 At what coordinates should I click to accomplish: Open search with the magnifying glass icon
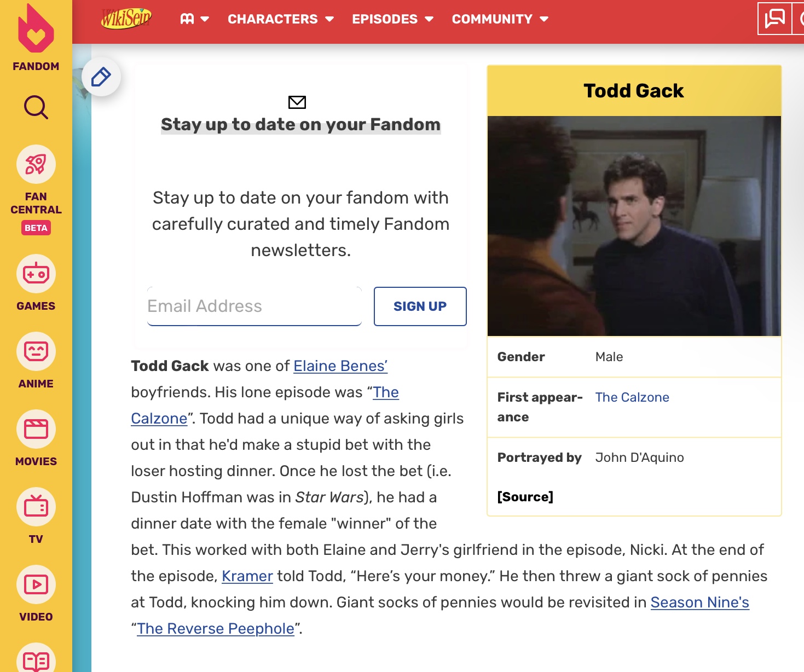click(36, 107)
